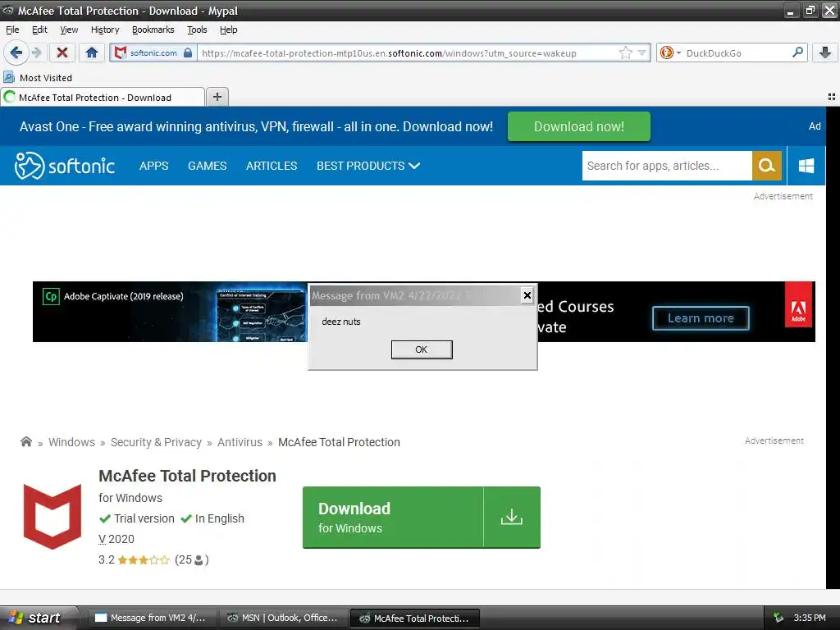Click the McAfee Total Protection heading
The height and width of the screenshot is (630, 840).
(x=188, y=476)
